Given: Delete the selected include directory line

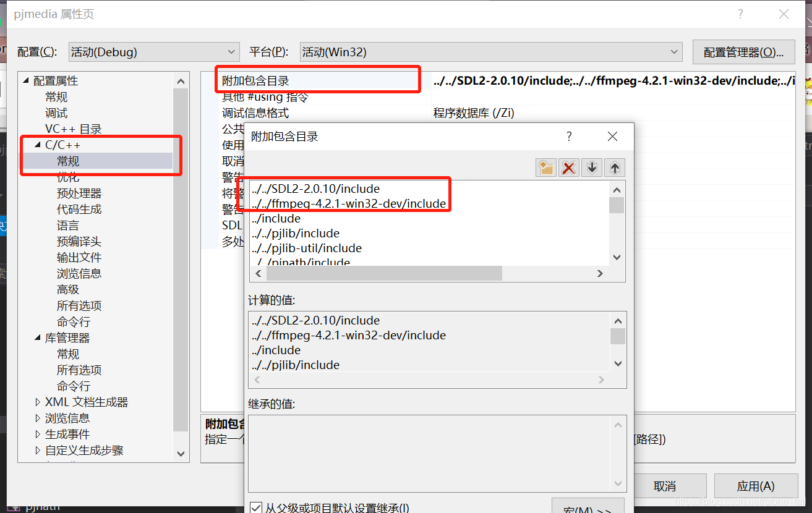Looking at the screenshot, I should pos(569,167).
